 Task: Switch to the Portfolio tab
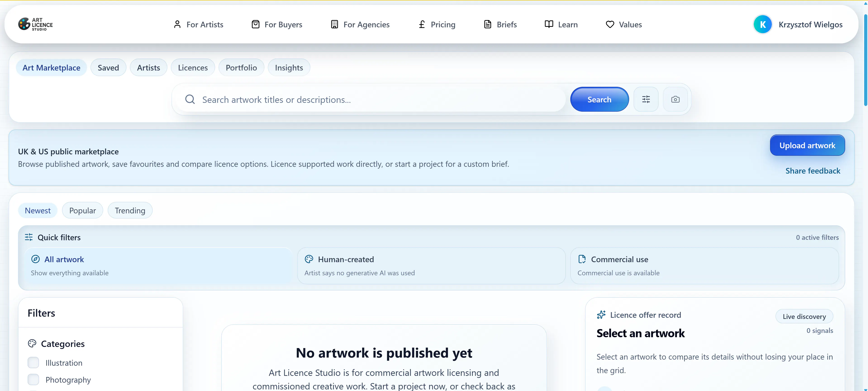(x=241, y=67)
